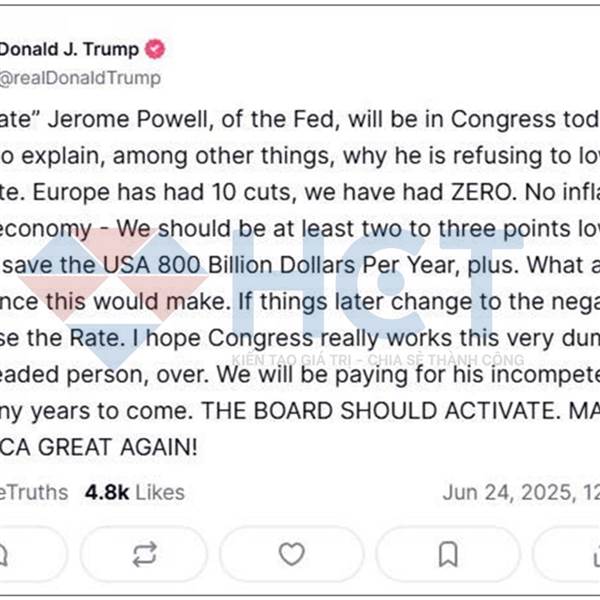Image resolution: width=600 pixels, height=600 pixels.
Task: View the ReTruths count list
Action: coord(34,492)
